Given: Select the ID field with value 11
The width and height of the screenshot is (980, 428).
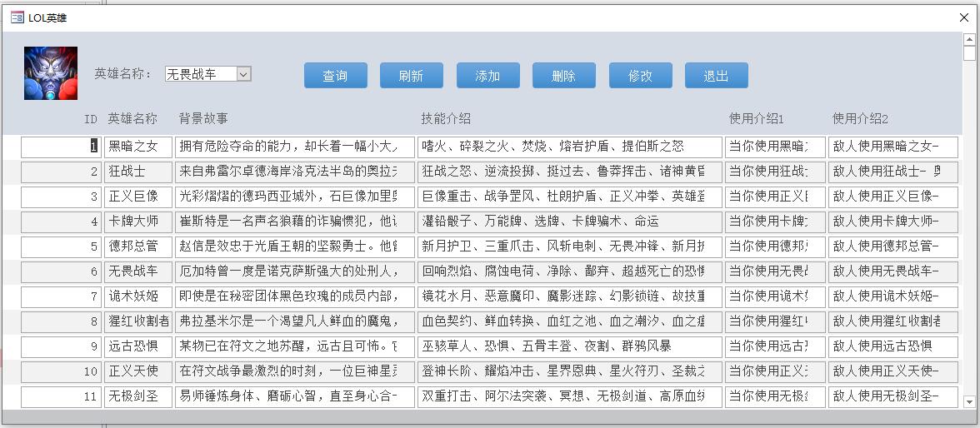Looking at the screenshot, I should click(x=61, y=396).
